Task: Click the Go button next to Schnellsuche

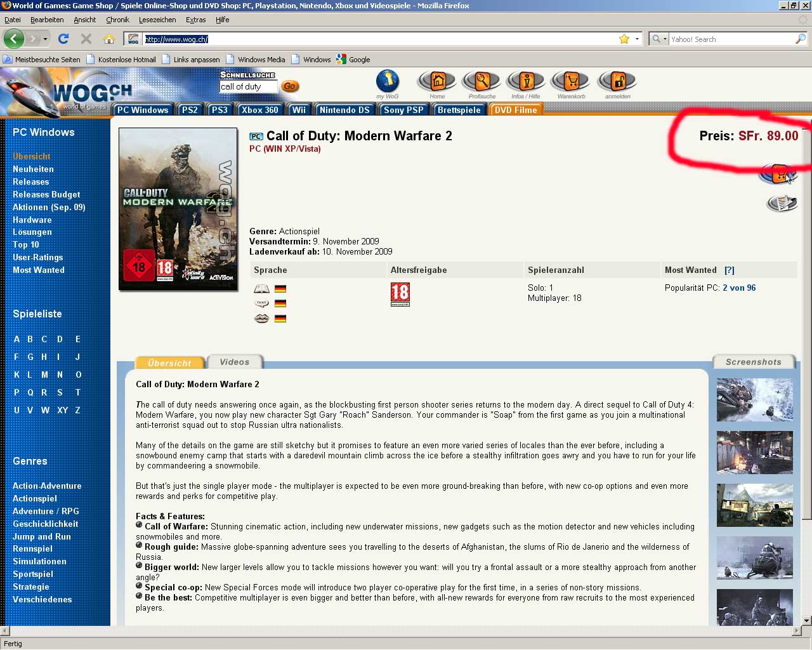Action: pos(290,86)
